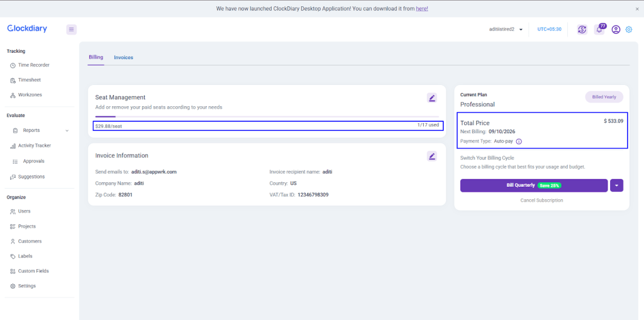Collapse the sidebar using hamburger icon

(72, 30)
